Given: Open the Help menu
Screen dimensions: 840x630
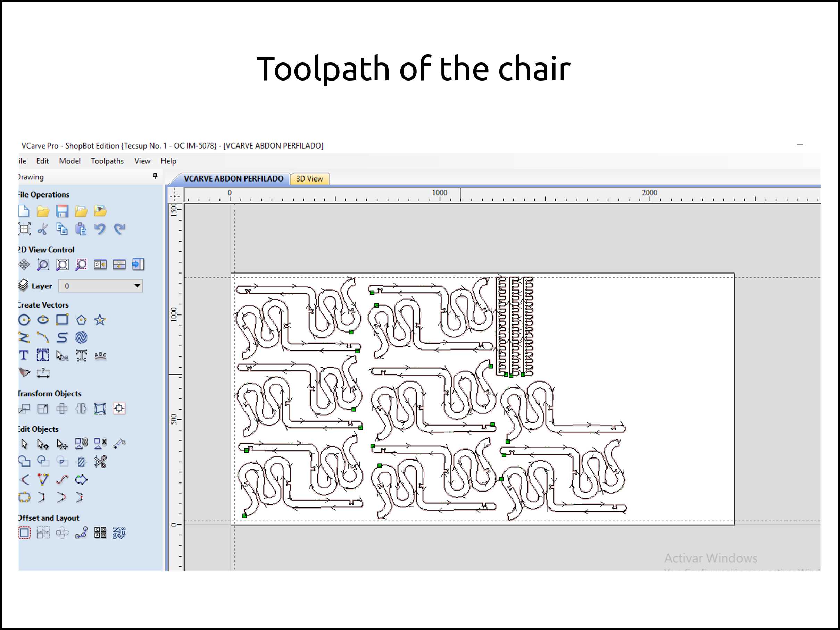Looking at the screenshot, I should click(168, 161).
